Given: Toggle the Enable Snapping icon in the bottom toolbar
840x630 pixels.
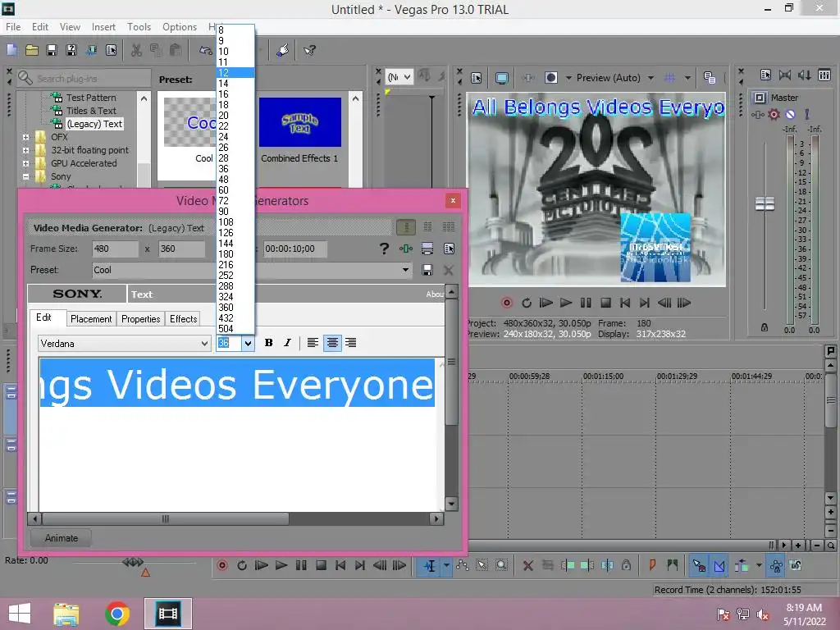Looking at the screenshot, I should point(699,565).
